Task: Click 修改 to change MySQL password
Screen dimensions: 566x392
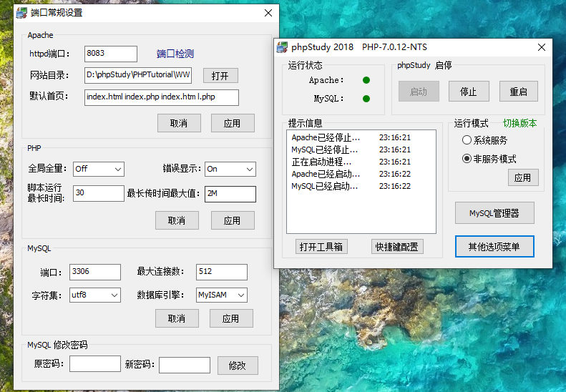Action: point(238,366)
